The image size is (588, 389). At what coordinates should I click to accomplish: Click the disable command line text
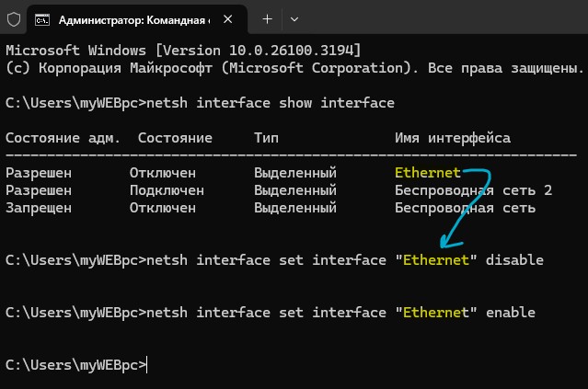274,260
